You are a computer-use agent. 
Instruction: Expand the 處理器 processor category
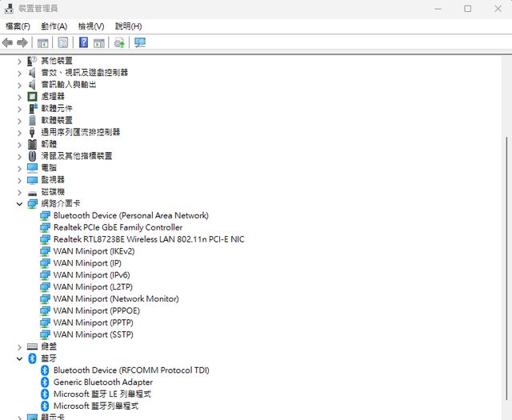tap(20, 96)
